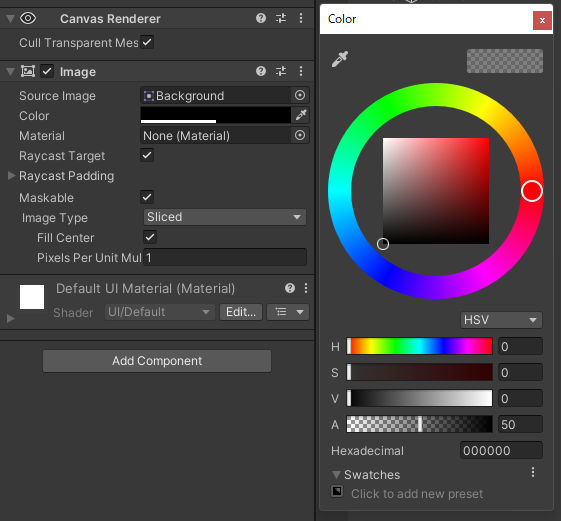Click the alpha slider track
This screenshot has height=521, width=561.
pos(419,424)
